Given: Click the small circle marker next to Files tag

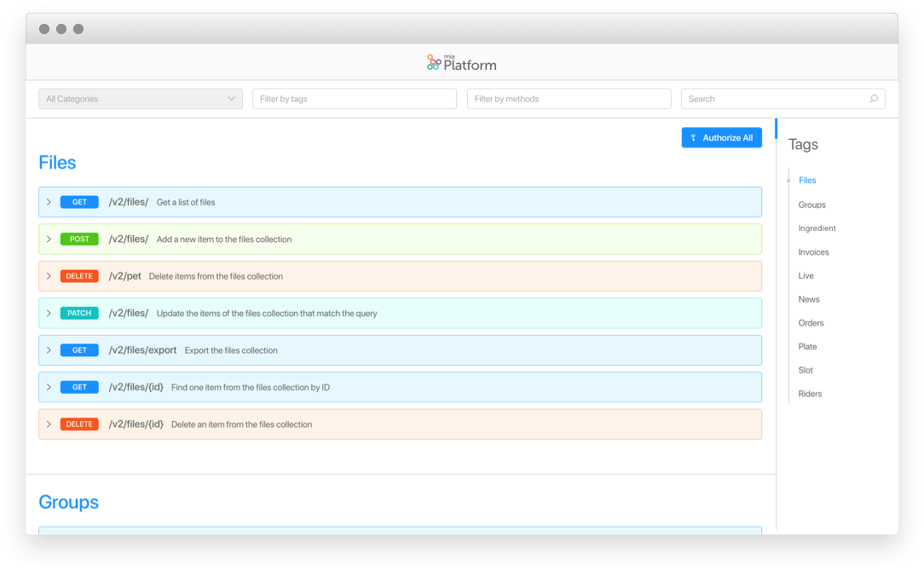Looking at the screenshot, I should (x=788, y=181).
